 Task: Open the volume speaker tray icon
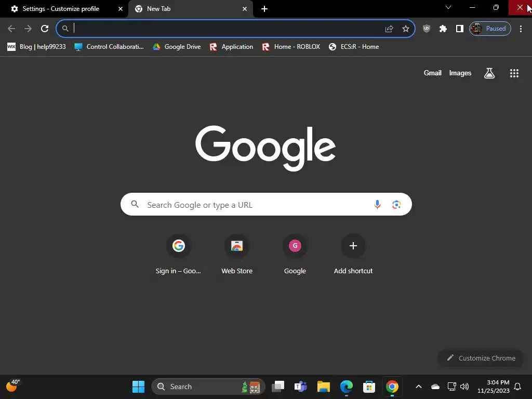click(464, 387)
